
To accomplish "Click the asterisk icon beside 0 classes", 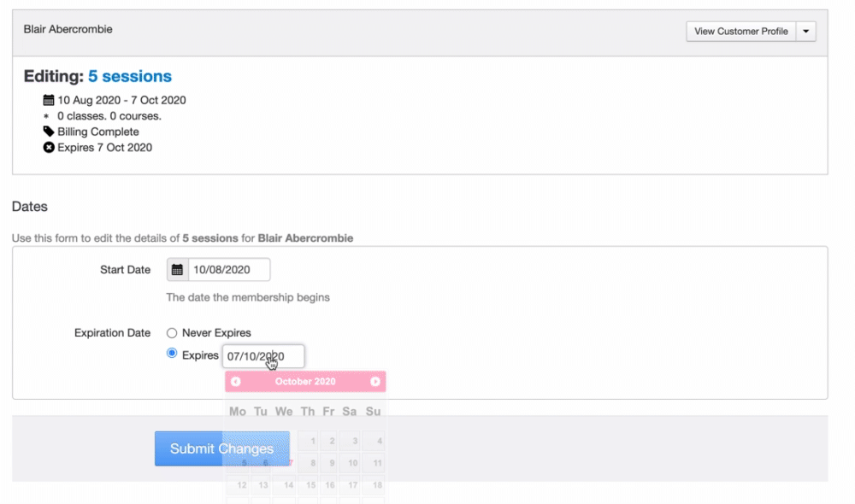I will click(46, 116).
